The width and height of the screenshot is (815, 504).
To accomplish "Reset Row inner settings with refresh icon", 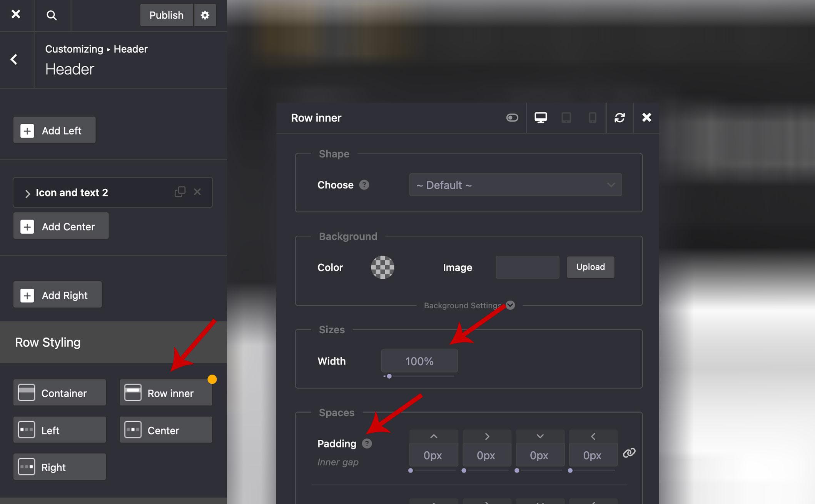I will (x=620, y=118).
